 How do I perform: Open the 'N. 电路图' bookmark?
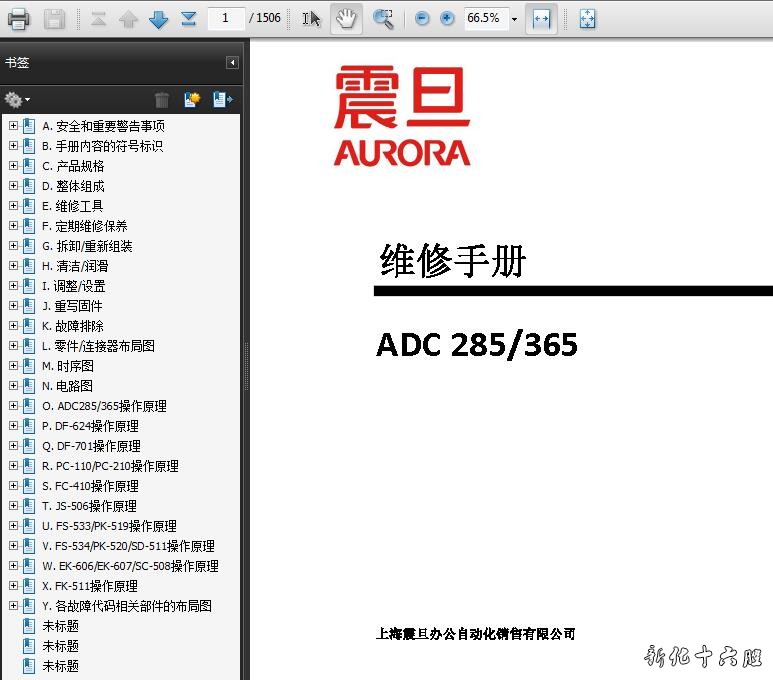click(67, 386)
